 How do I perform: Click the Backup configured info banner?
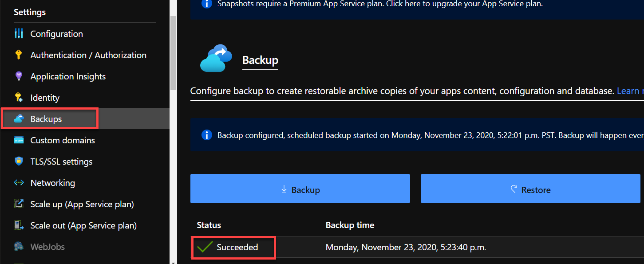pos(417,135)
